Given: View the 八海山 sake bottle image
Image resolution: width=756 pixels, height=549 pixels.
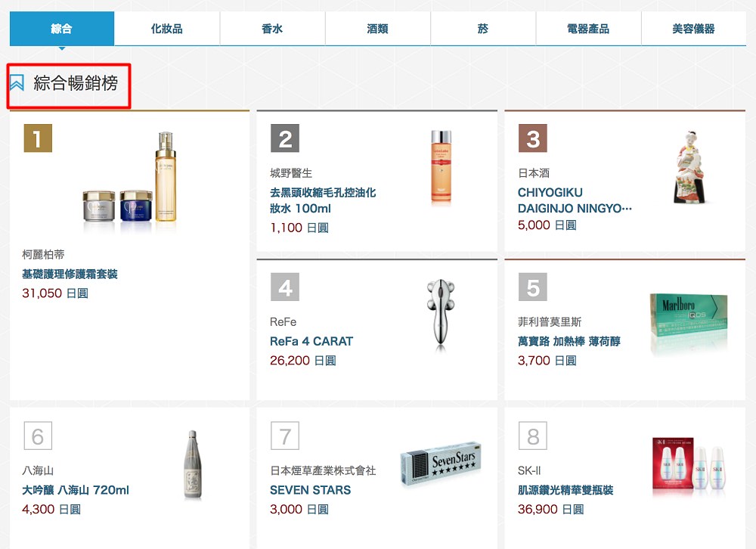Looking at the screenshot, I should pos(192,464).
